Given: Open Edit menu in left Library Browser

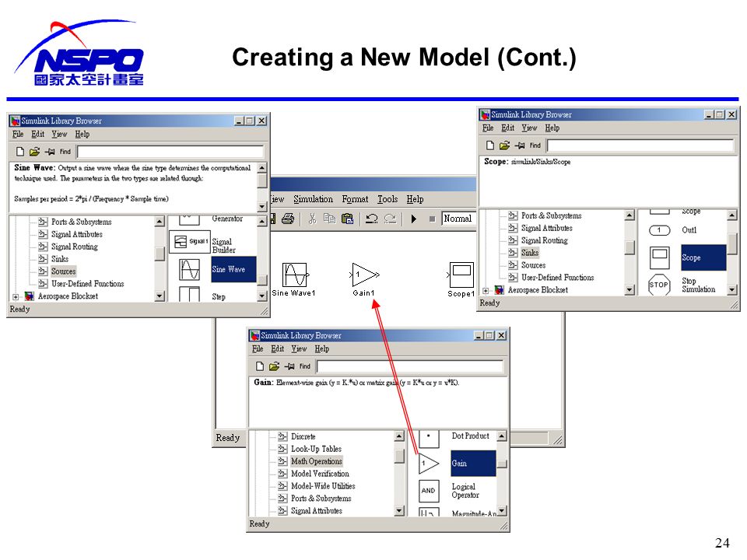Looking at the screenshot, I should click(37, 135).
